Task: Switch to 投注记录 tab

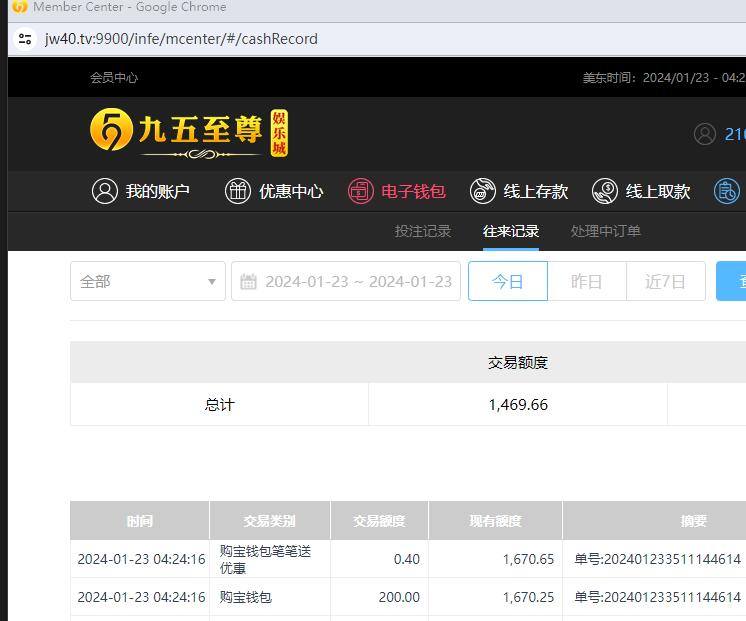Action: tap(422, 231)
